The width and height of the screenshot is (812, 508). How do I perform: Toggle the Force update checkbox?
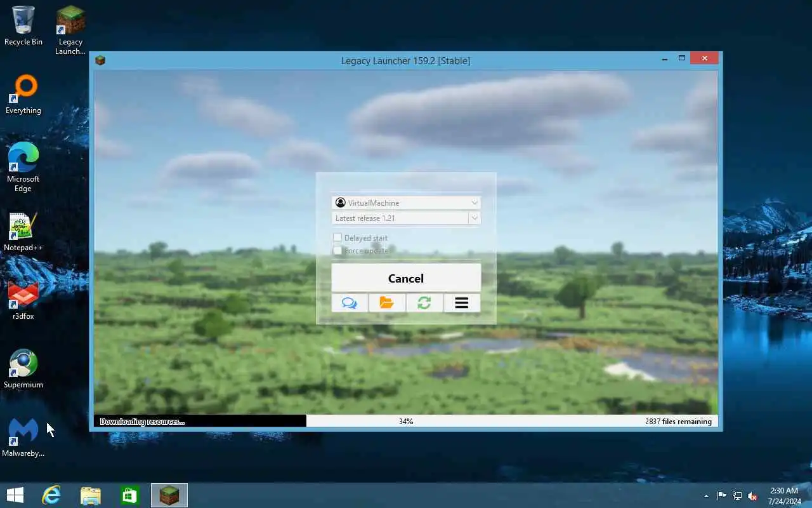tap(337, 250)
